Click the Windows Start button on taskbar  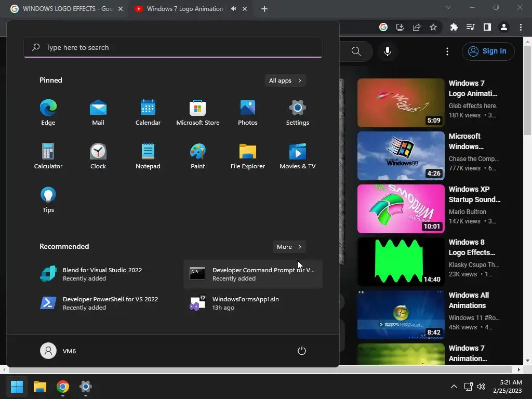17,387
